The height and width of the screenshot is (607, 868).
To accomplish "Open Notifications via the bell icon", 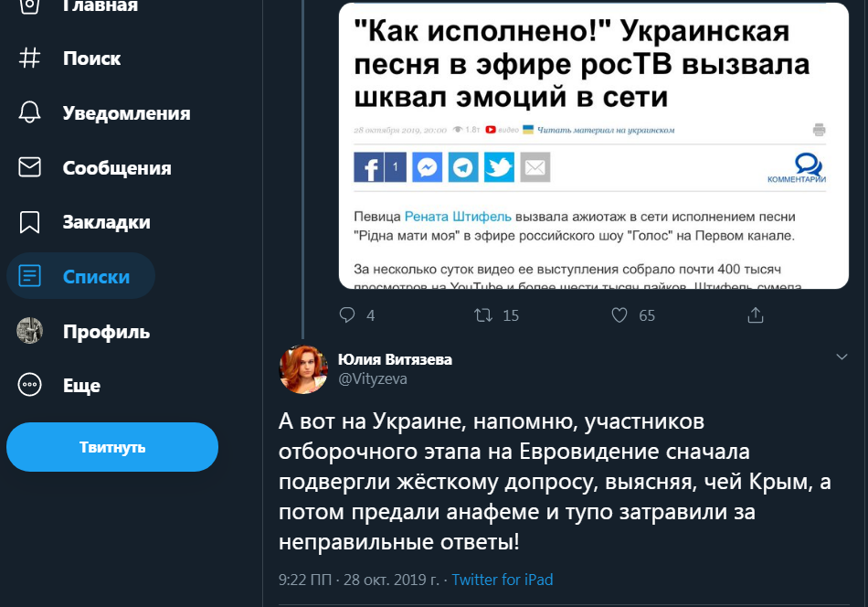I will pos(30,113).
